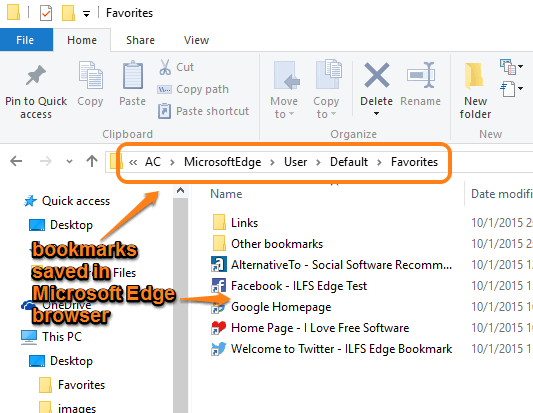Select Desktop under Quick access
This screenshot has width=533, height=413.
[61, 225]
